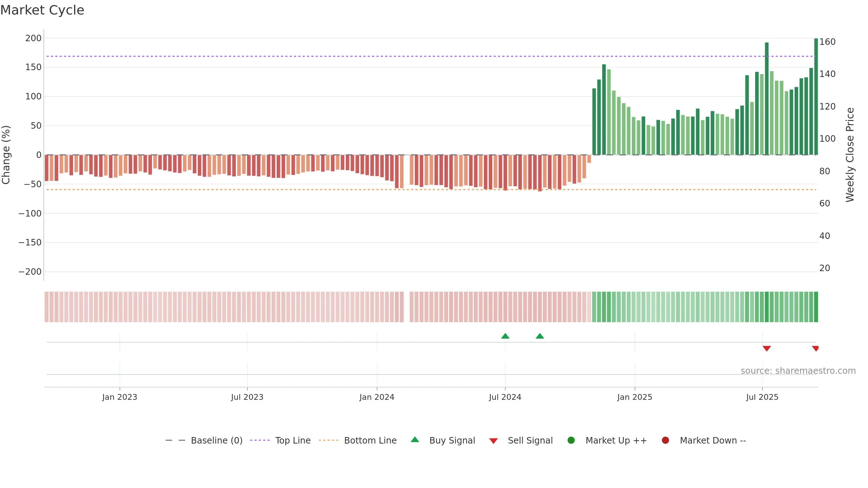The width and height of the screenshot is (868, 488).
Task: Click the Jul 2023 axis label
Action: [x=247, y=397]
